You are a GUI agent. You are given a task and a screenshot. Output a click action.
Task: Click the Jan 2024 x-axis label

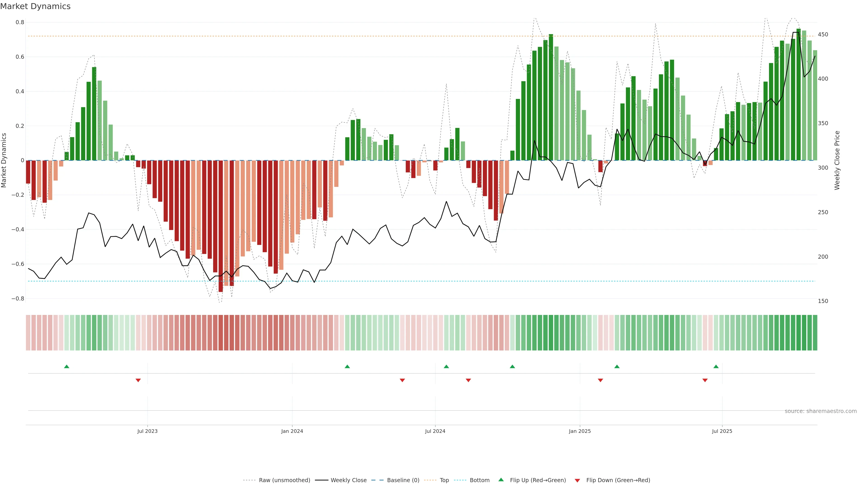(292, 431)
